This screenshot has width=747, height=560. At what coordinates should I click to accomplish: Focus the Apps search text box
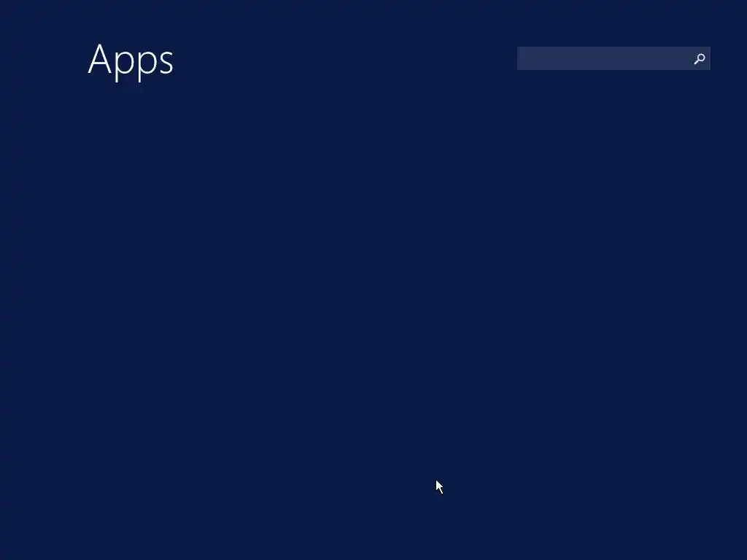coord(604,58)
